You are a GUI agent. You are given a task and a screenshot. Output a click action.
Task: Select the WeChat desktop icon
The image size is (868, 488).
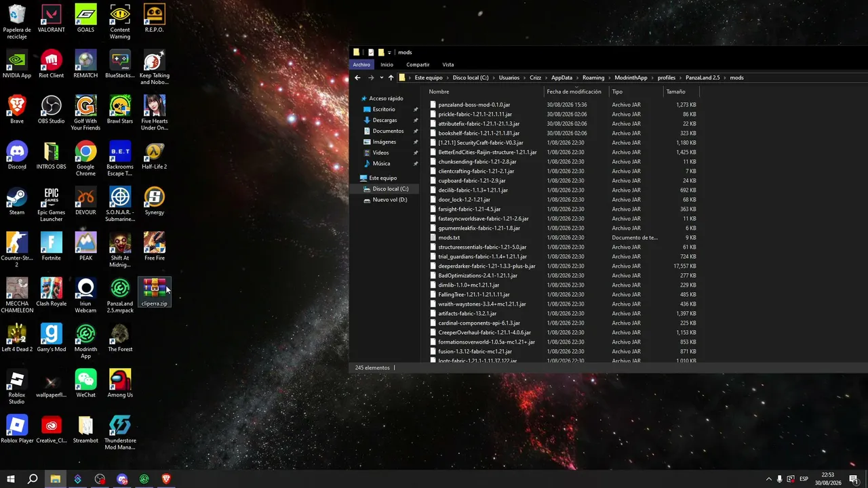[85, 383]
